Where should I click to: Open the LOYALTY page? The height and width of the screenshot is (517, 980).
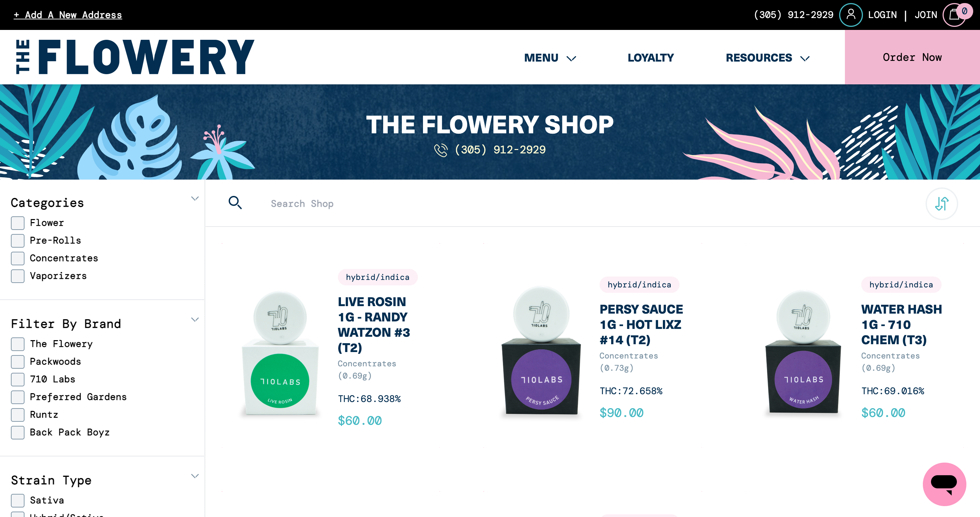[651, 58]
